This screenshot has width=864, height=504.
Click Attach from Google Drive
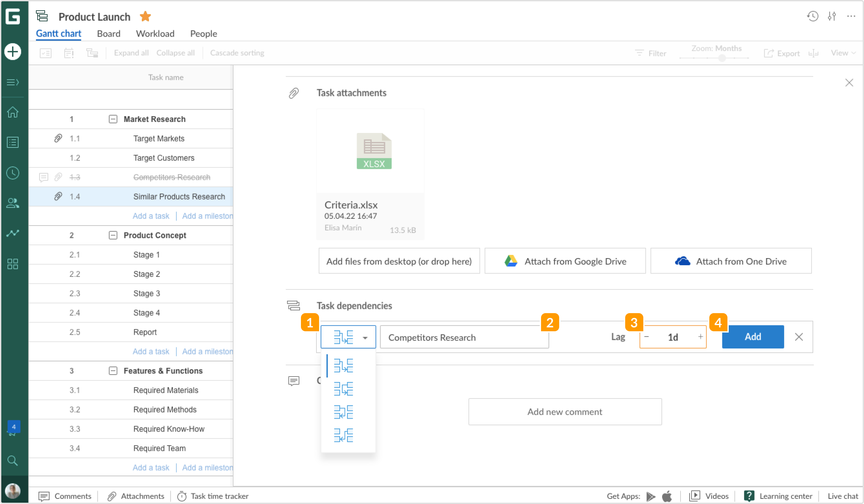coord(565,261)
